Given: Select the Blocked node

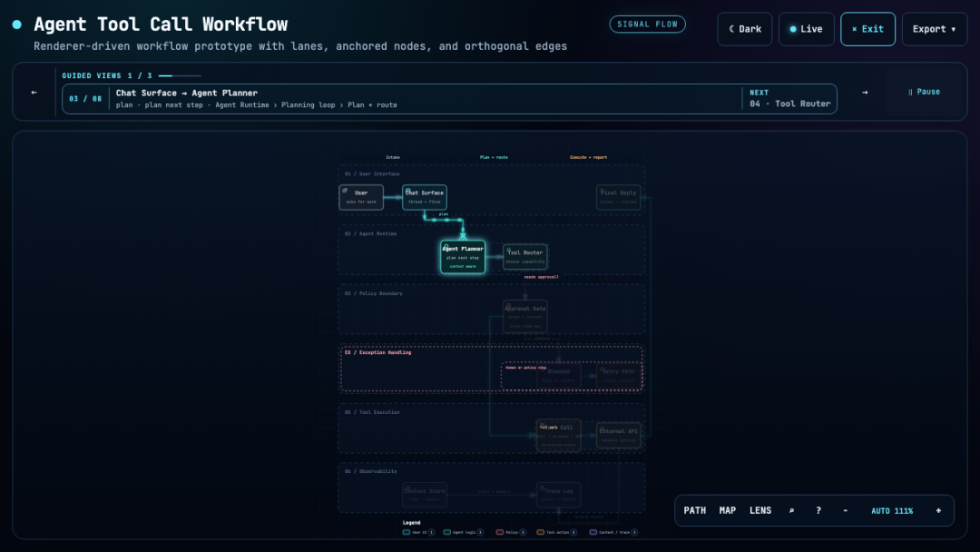Looking at the screenshot, I should click(x=558, y=375).
